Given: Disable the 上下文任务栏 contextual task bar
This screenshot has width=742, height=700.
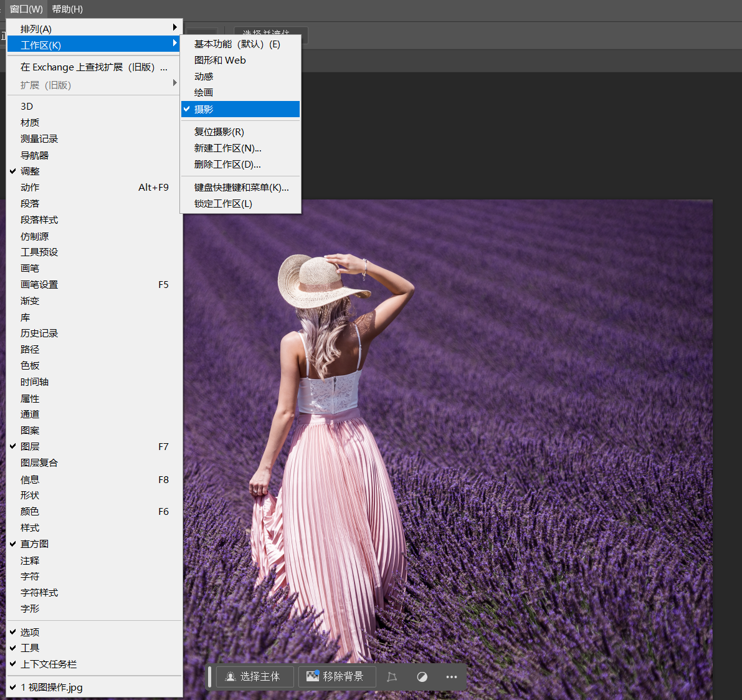Looking at the screenshot, I should [49, 664].
